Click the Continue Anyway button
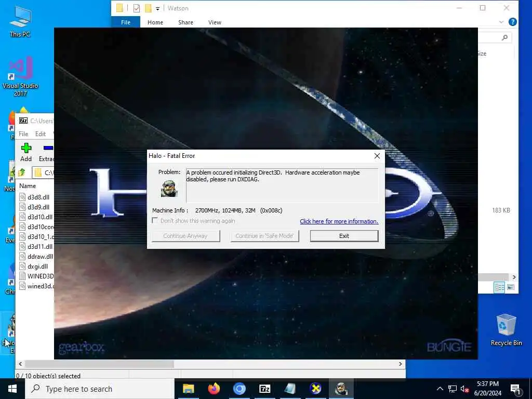Screen dimensions: 532x399 (185, 236)
